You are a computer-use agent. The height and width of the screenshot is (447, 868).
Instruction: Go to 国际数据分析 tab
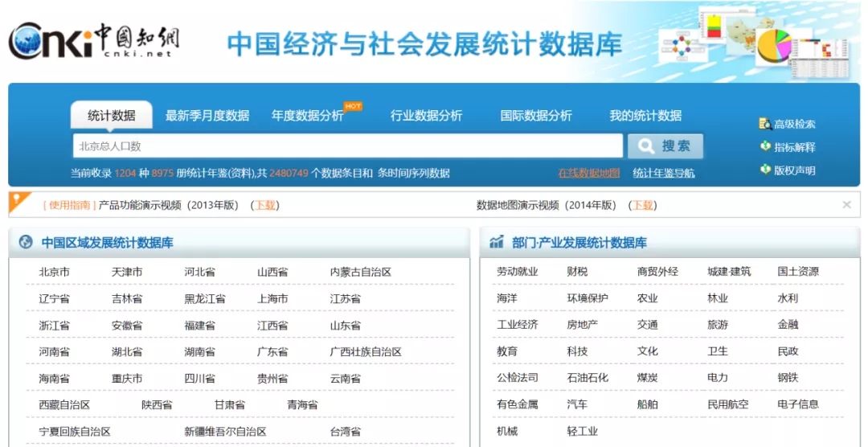(536, 116)
